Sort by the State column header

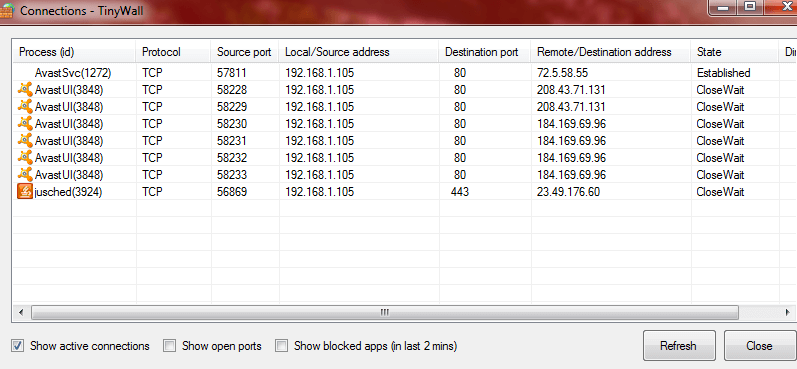point(734,52)
